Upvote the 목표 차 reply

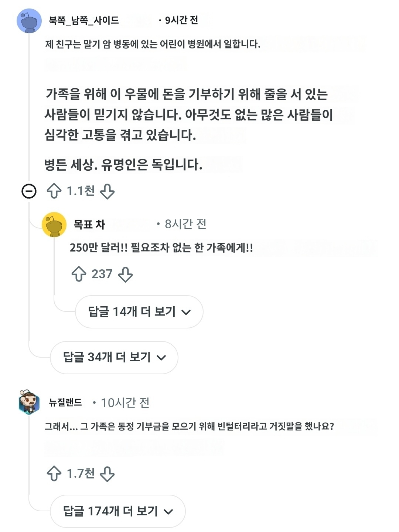[x=79, y=274]
